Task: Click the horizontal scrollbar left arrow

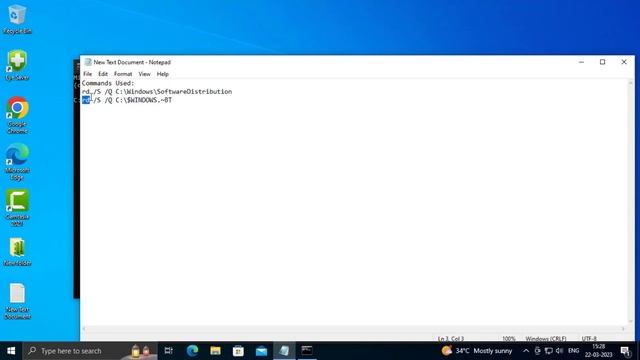Action: point(84,329)
